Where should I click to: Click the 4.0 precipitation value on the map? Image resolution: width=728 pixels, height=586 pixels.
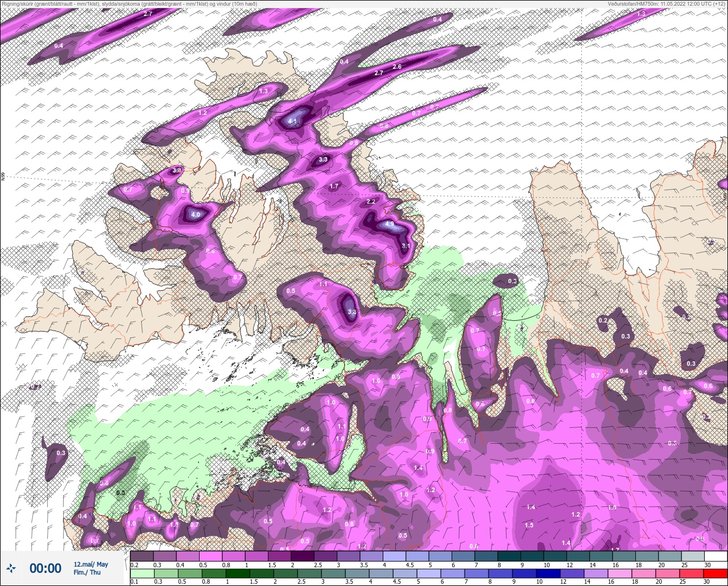coord(196,214)
